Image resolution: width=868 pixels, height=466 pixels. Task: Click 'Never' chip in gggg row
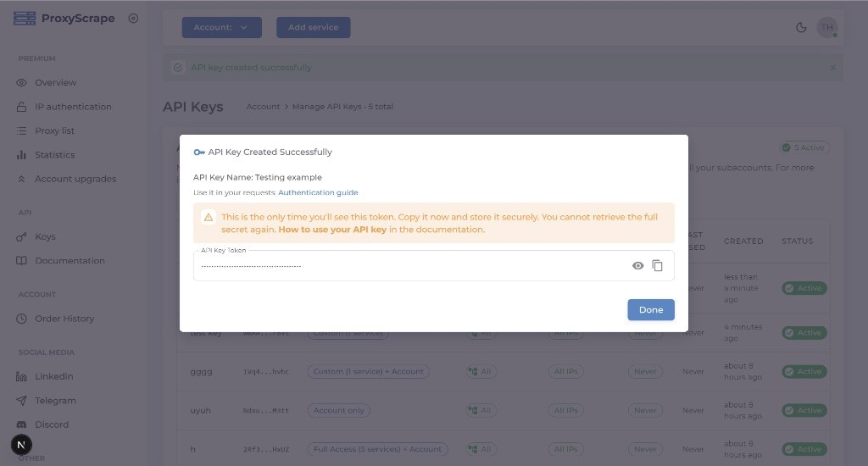pyautogui.click(x=645, y=372)
